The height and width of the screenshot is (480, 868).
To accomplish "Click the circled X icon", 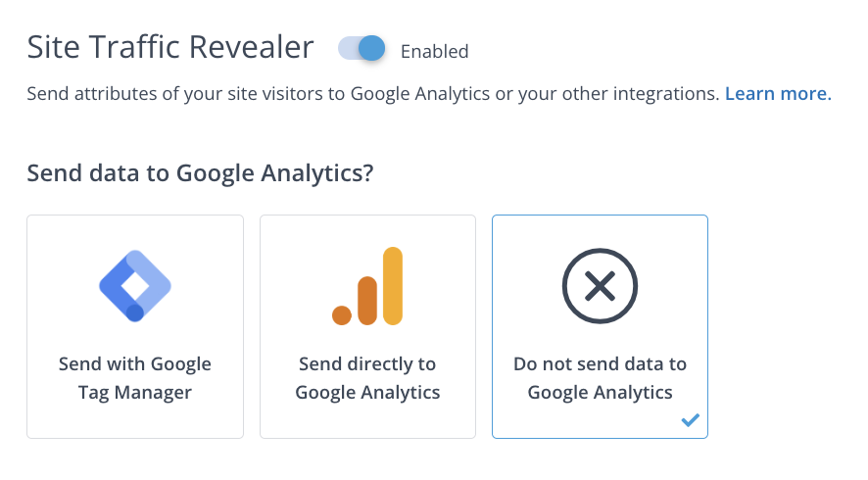I will [x=600, y=285].
